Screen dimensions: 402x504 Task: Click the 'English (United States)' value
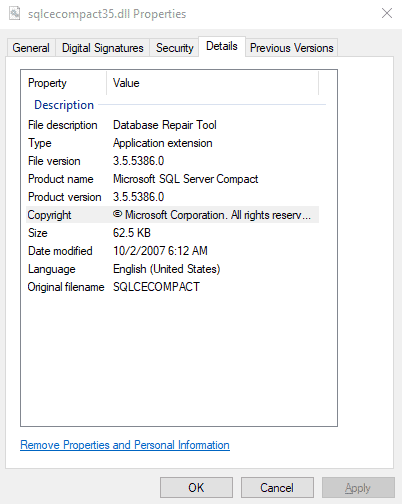pos(167,269)
